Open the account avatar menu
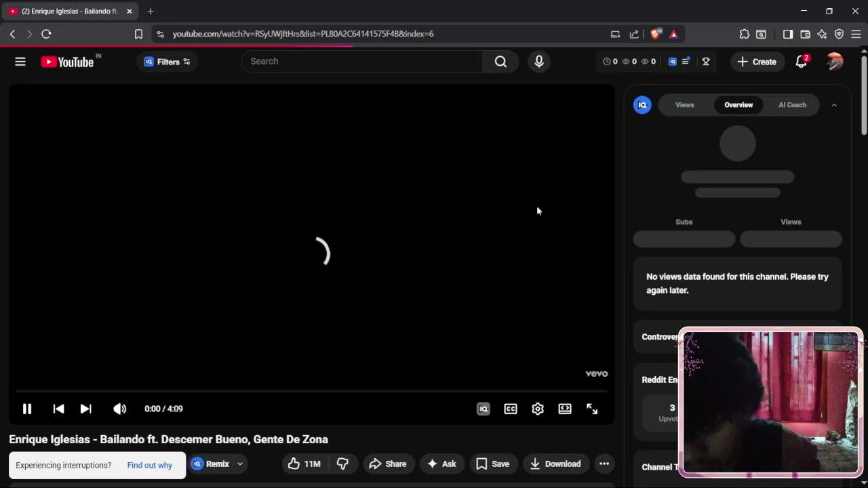The height and width of the screenshot is (488, 868). coord(835,62)
